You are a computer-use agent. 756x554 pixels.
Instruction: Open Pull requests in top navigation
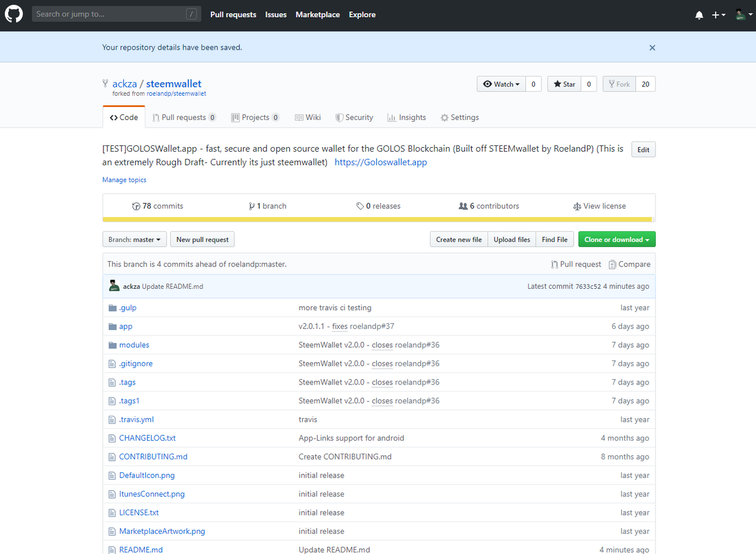click(x=233, y=14)
